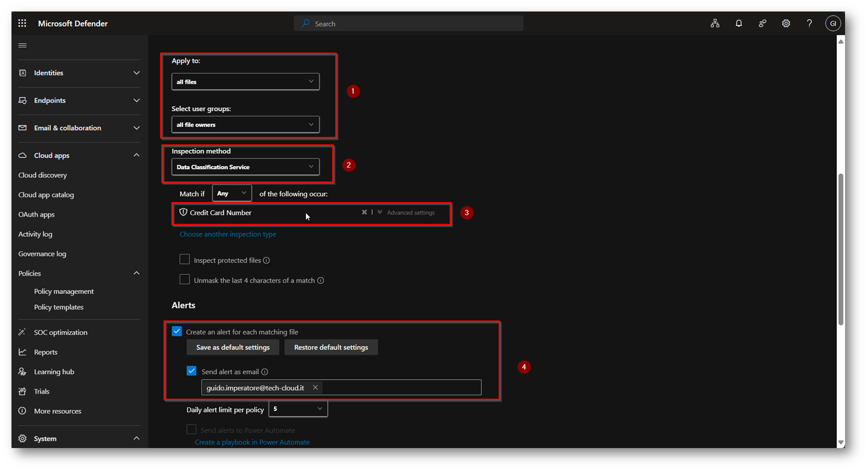Select Policy management
Image resolution: width=868 pixels, height=471 pixels.
64,292
